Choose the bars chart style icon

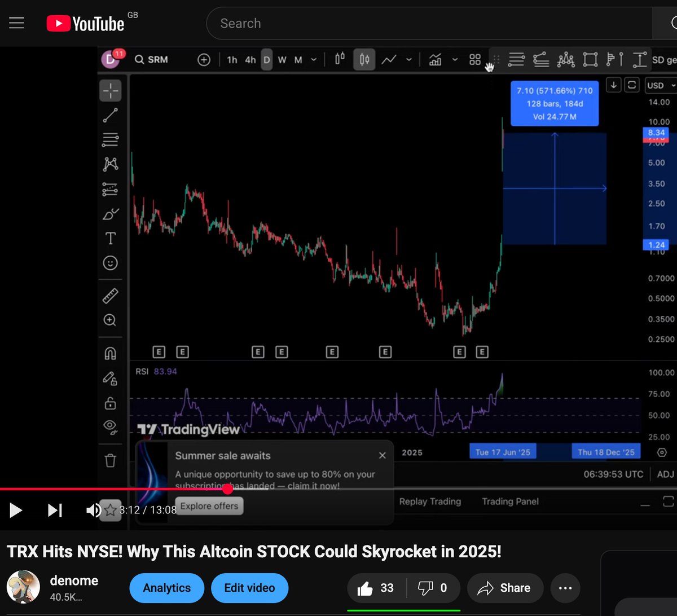coord(340,59)
